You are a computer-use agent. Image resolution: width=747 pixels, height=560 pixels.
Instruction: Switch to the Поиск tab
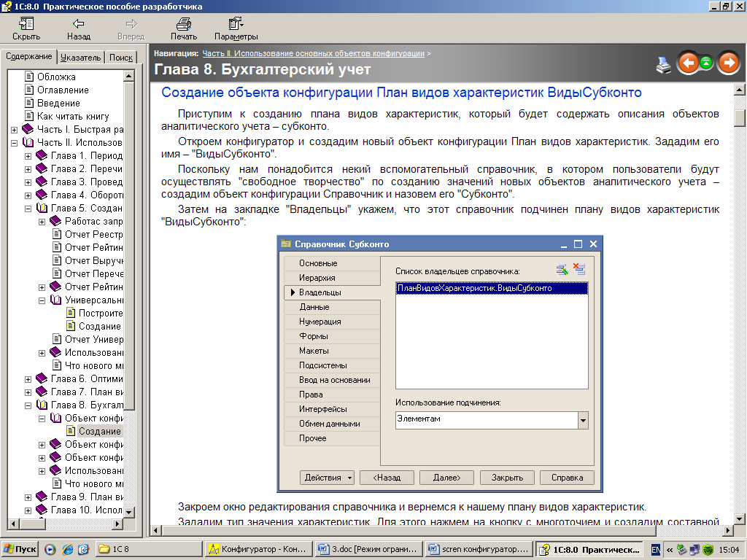[x=121, y=58]
